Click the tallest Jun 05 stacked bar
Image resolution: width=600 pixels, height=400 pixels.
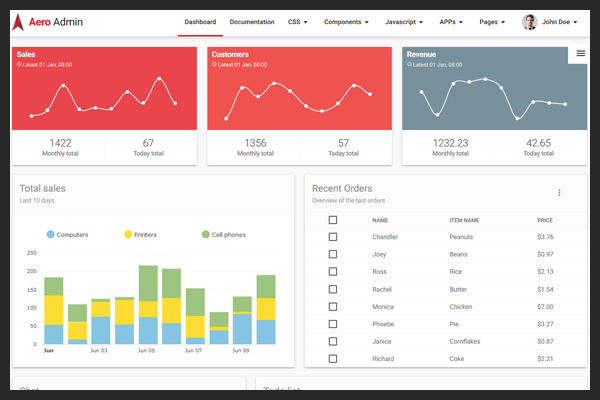tap(148, 305)
